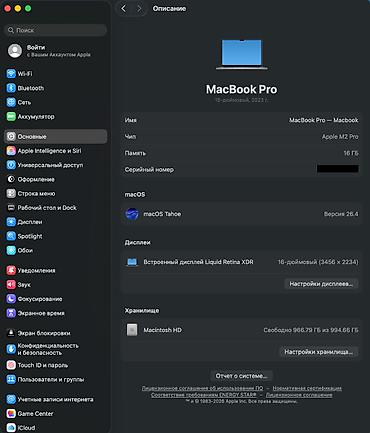This screenshot has width=370, height=433.
Task: Open the Обои wallpaper icon
Action: 11,250
